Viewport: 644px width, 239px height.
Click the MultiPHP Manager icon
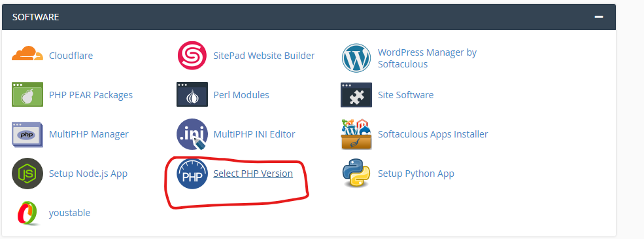[27, 134]
